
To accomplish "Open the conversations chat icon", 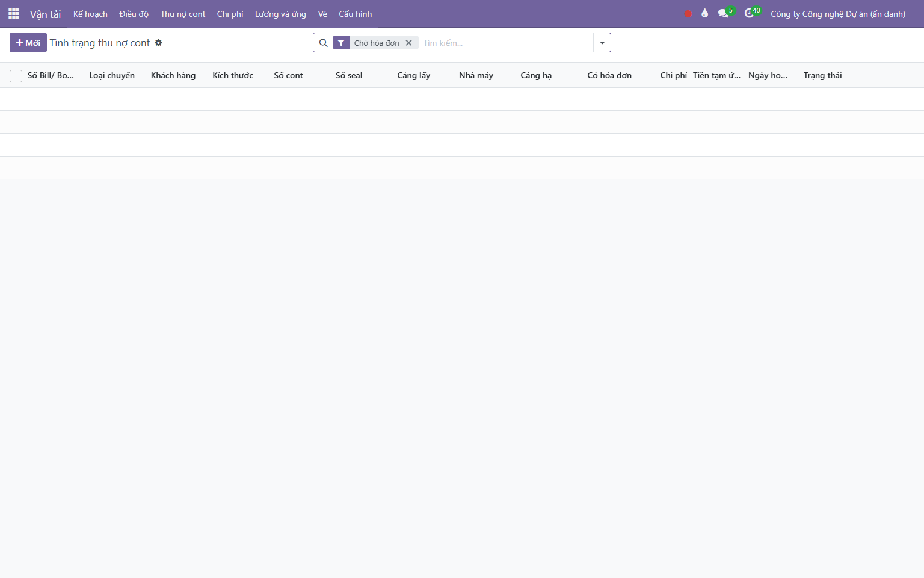I will click(x=723, y=13).
